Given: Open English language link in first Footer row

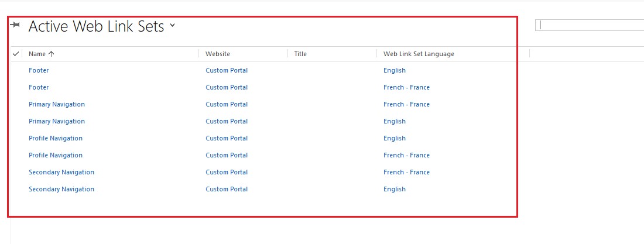Looking at the screenshot, I should pyautogui.click(x=394, y=70).
